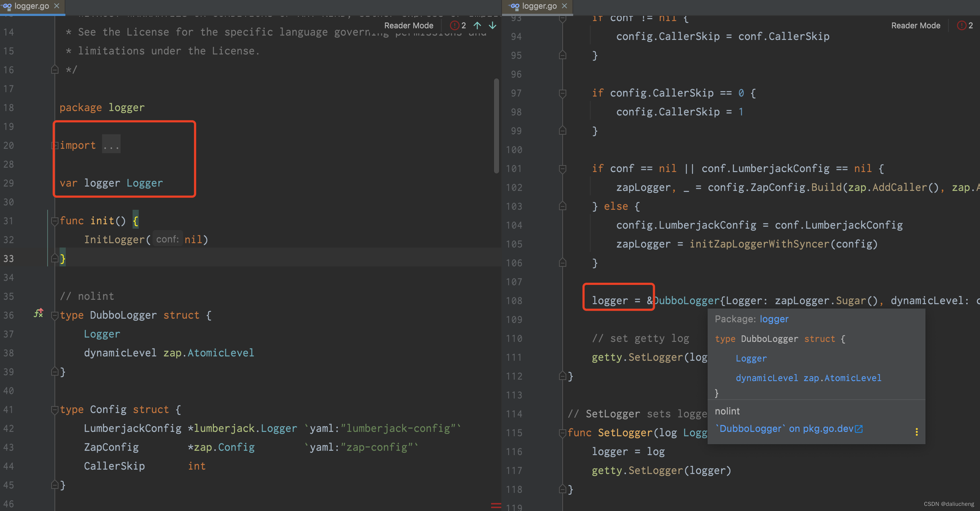Click 'config.CallerSkip = conf.CallerSkip' line

[x=723, y=37]
